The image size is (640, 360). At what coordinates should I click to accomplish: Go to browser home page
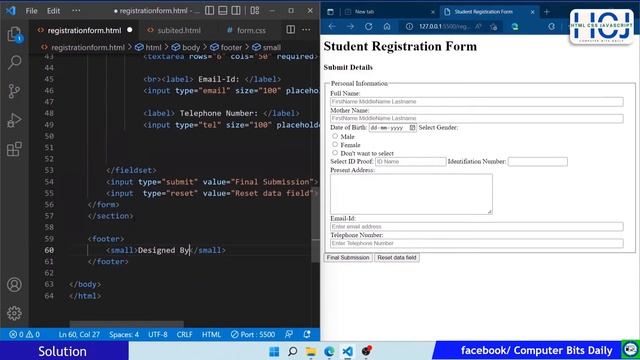[387, 27]
